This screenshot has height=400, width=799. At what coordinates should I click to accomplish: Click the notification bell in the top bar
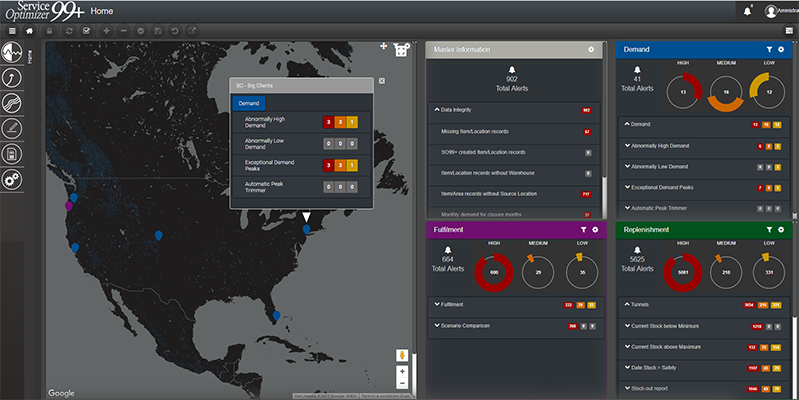(747, 11)
